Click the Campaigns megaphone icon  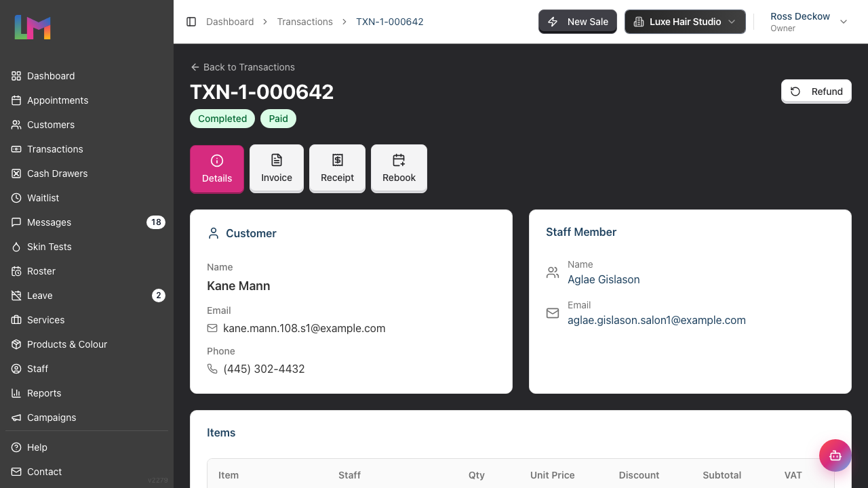(x=16, y=418)
